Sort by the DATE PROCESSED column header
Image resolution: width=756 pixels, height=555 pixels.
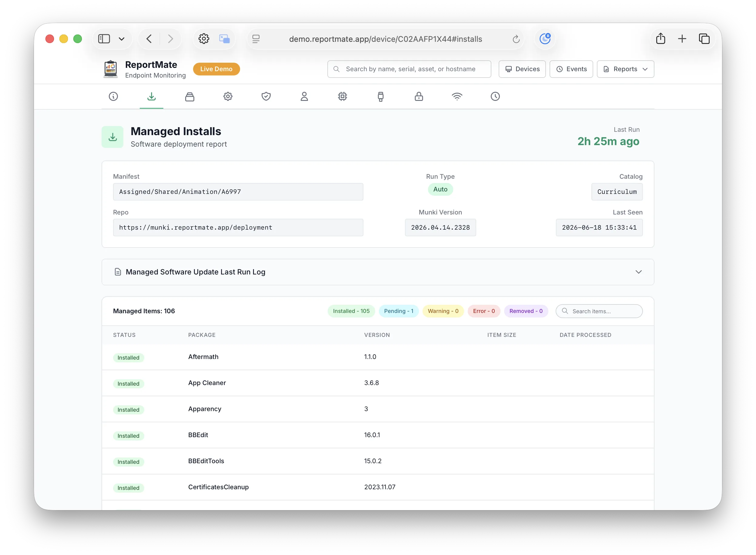(x=585, y=335)
